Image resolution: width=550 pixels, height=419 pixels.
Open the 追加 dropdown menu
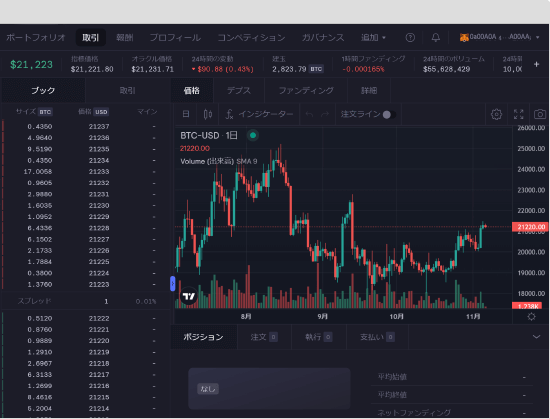373,38
